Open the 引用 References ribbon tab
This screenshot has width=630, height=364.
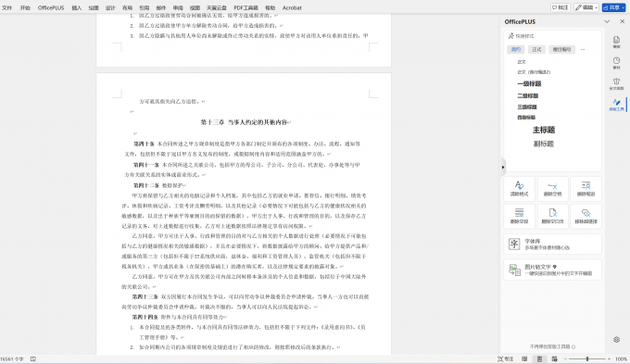point(144,7)
